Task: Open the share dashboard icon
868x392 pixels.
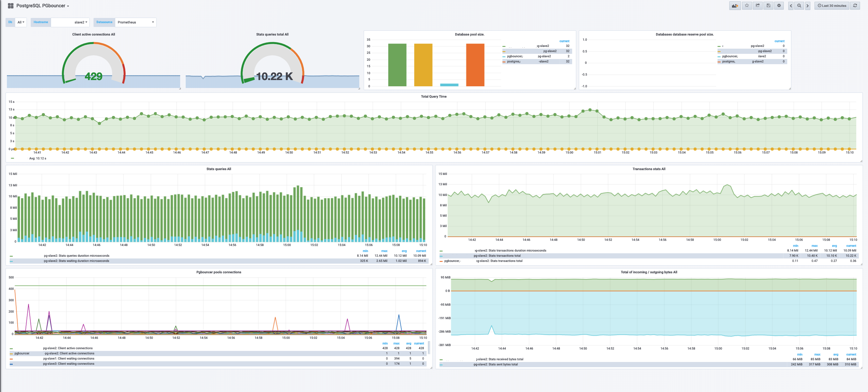Action: click(757, 6)
